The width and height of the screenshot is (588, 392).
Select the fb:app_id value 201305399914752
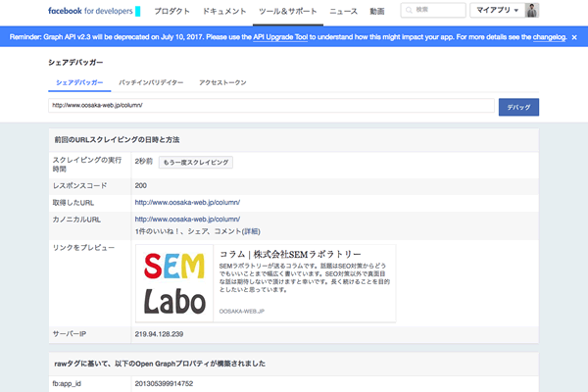164,384
